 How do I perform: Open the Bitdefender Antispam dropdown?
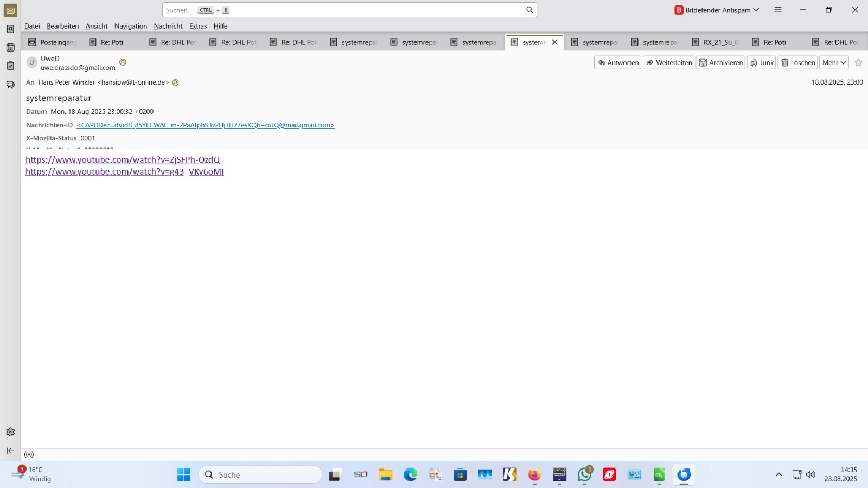click(x=717, y=10)
